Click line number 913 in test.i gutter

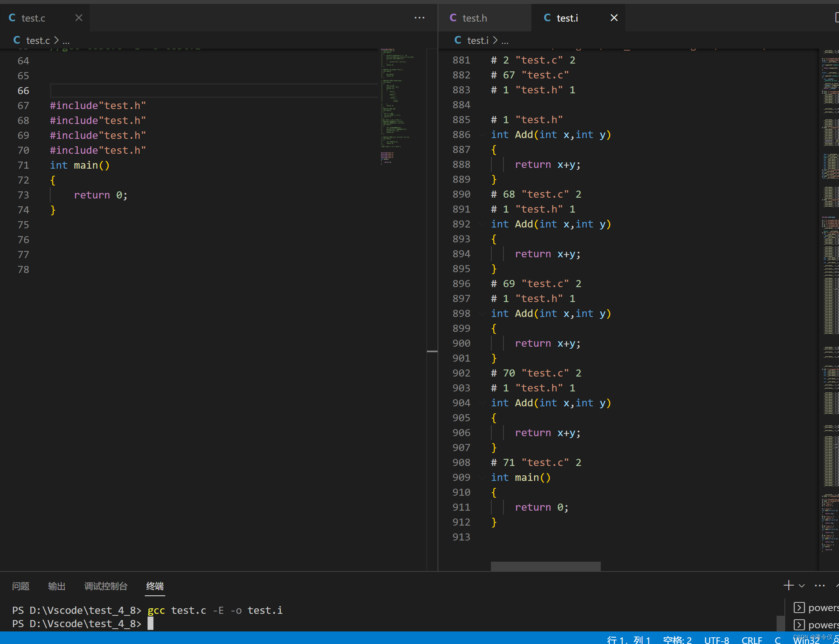coord(461,537)
